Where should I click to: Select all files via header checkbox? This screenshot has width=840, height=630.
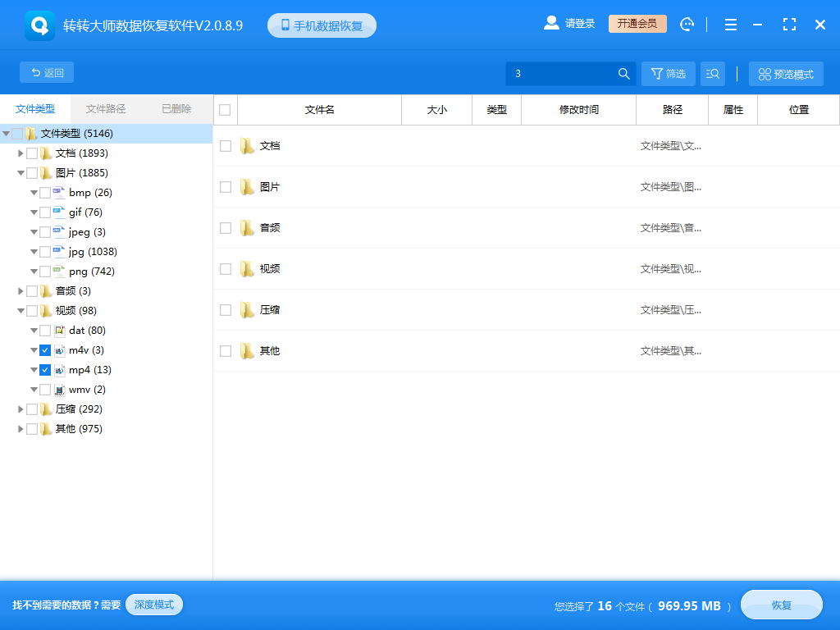point(224,108)
